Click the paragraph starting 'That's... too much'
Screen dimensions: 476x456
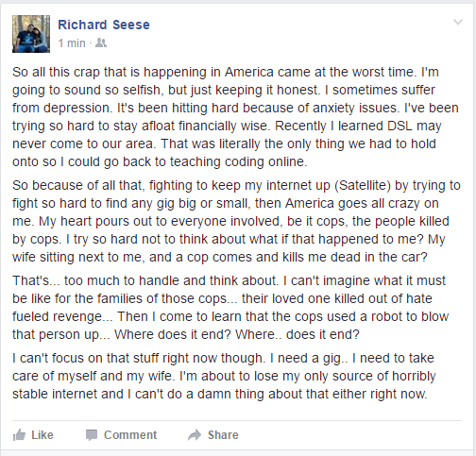tap(230, 308)
